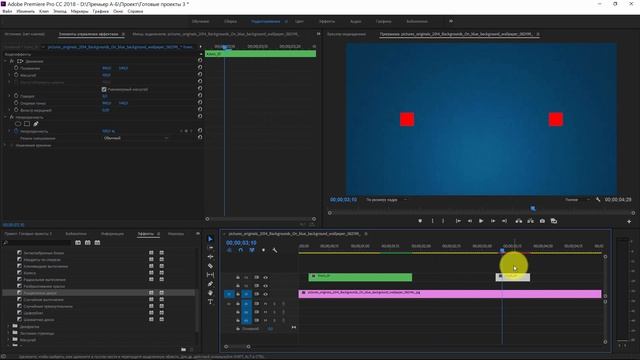Toggle Opacity animation stopwatch
The width and height of the screenshot is (640, 360).
tap(16, 131)
